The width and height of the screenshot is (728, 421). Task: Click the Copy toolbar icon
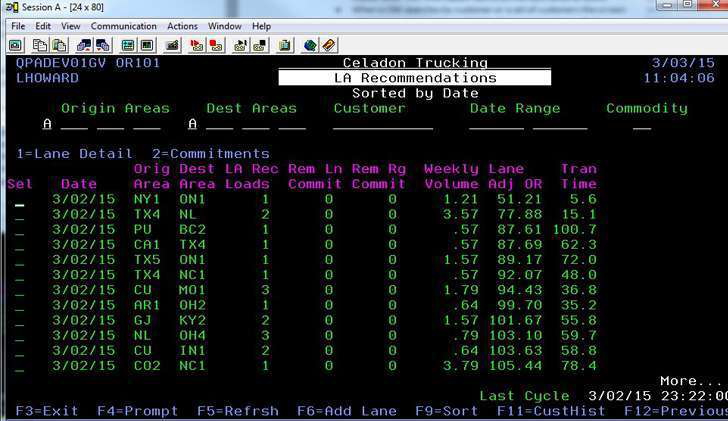pos(39,45)
